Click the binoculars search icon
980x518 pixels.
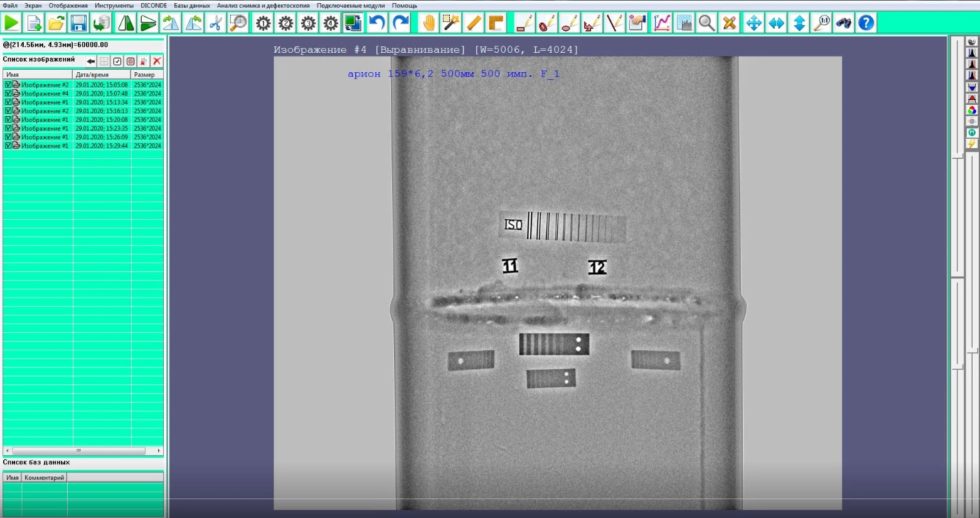pyautogui.click(x=844, y=23)
